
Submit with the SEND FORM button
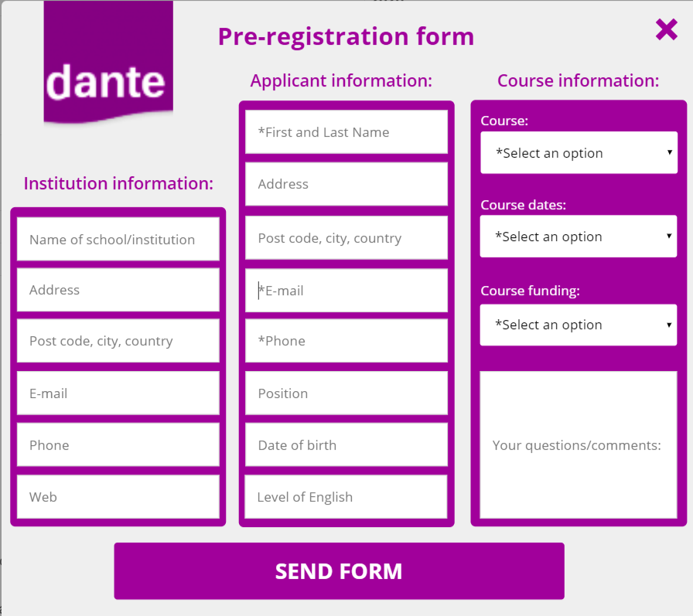(339, 571)
